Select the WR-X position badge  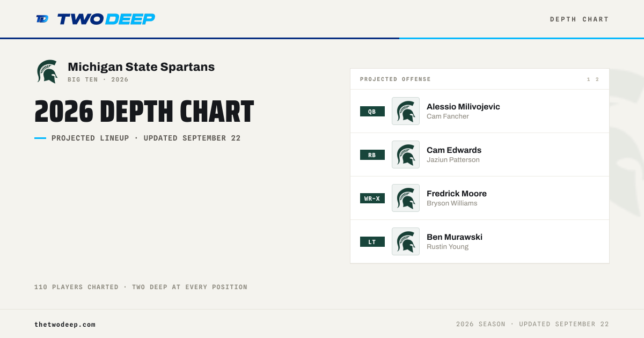click(372, 199)
